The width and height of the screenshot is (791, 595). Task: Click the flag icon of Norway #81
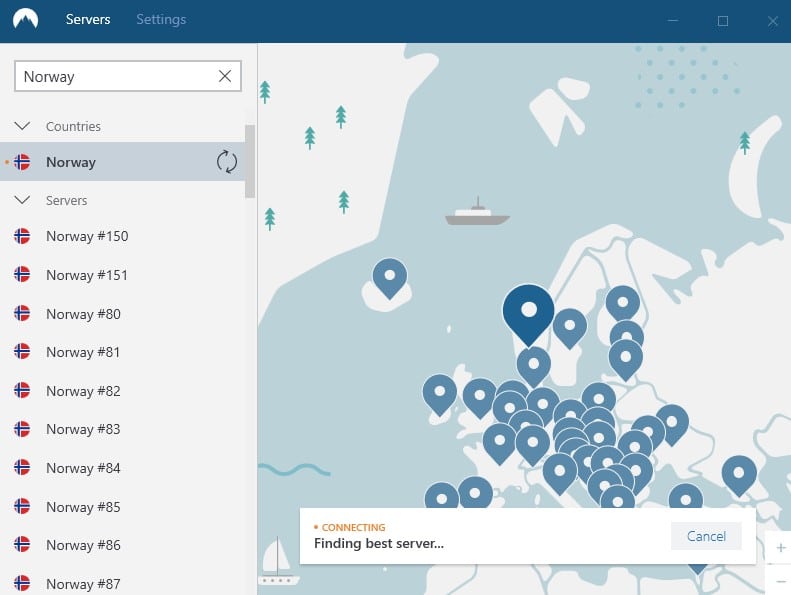coord(22,351)
